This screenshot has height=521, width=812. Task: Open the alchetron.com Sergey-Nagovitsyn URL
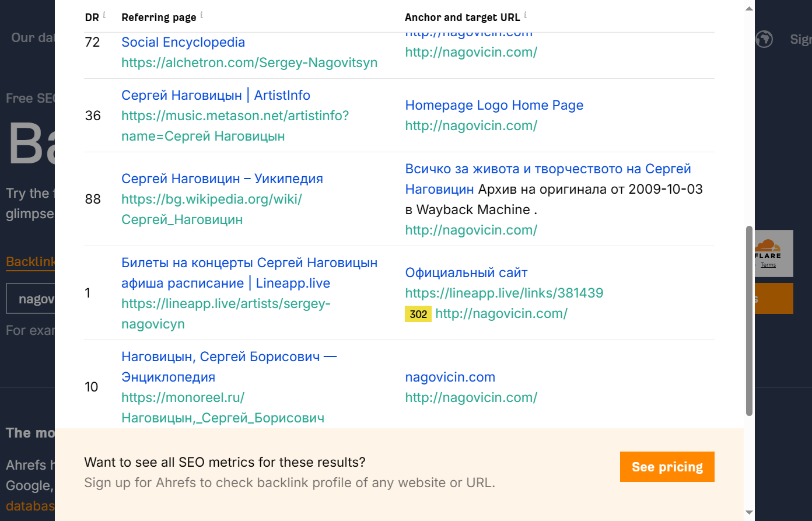(x=249, y=62)
